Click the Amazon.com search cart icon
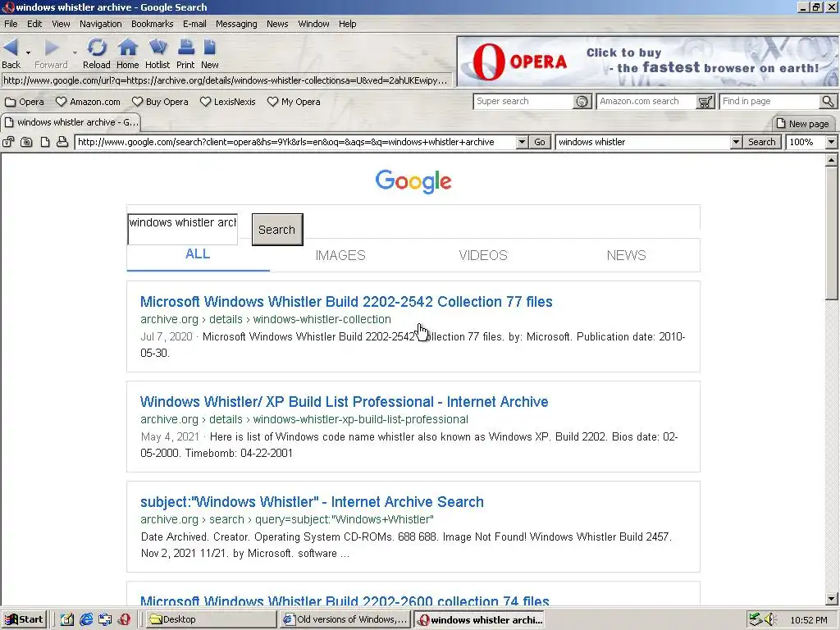840x630 pixels. tap(705, 101)
